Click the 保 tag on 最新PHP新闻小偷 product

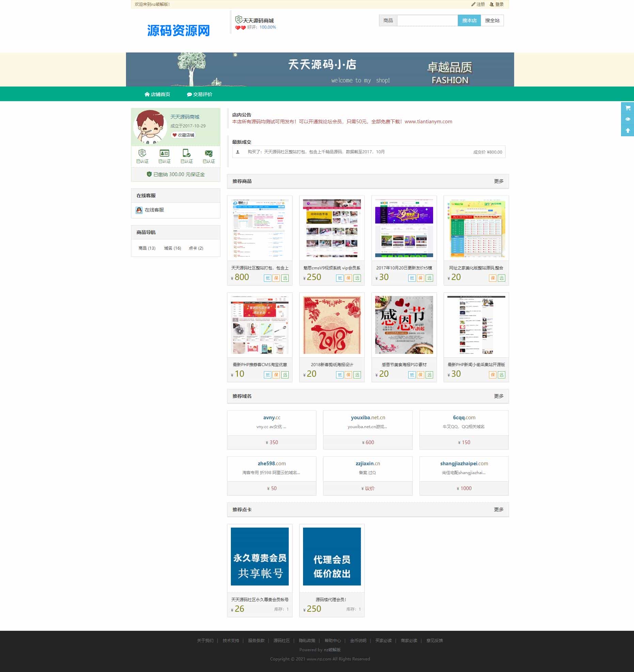click(493, 375)
